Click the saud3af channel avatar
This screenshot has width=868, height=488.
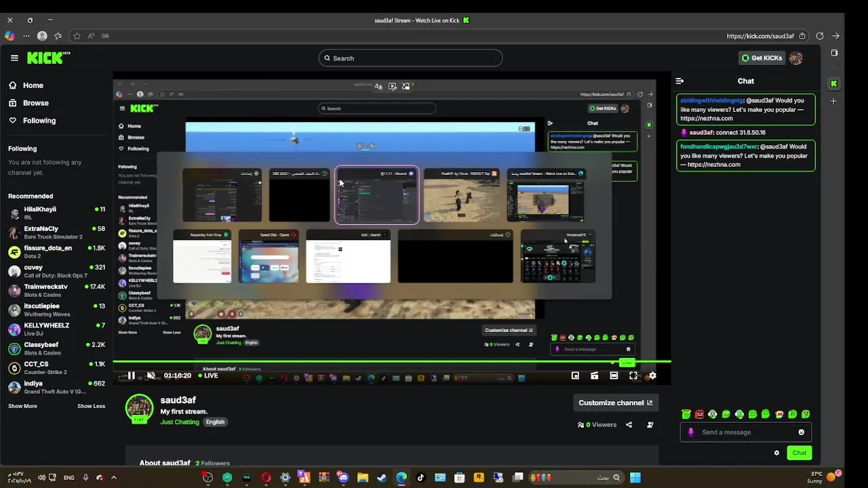[140, 408]
